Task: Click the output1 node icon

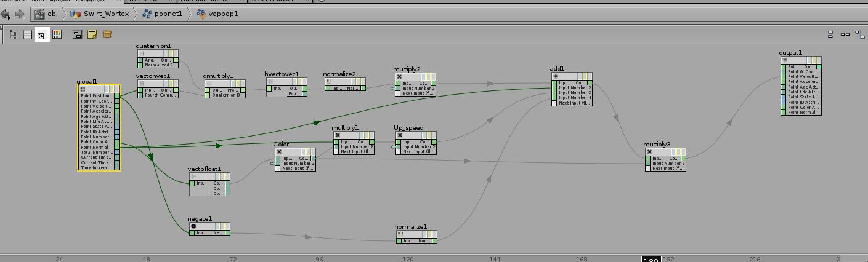Action: click(785, 60)
